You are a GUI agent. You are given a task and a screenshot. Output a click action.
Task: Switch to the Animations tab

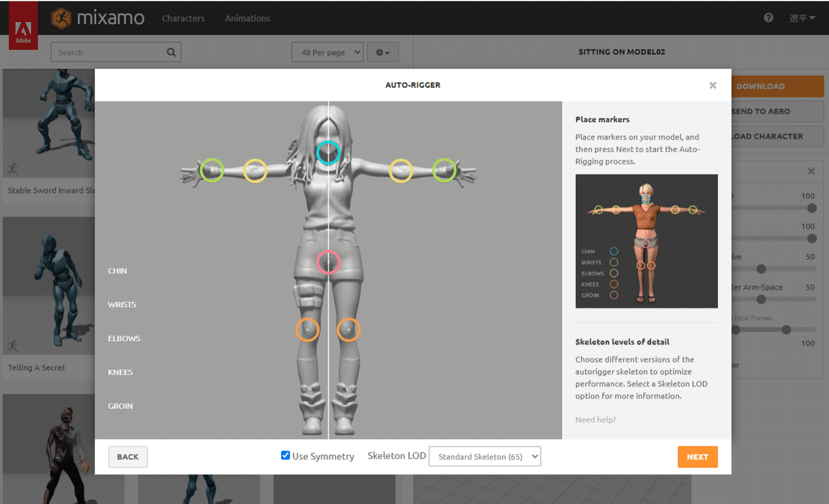pyautogui.click(x=247, y=19)
